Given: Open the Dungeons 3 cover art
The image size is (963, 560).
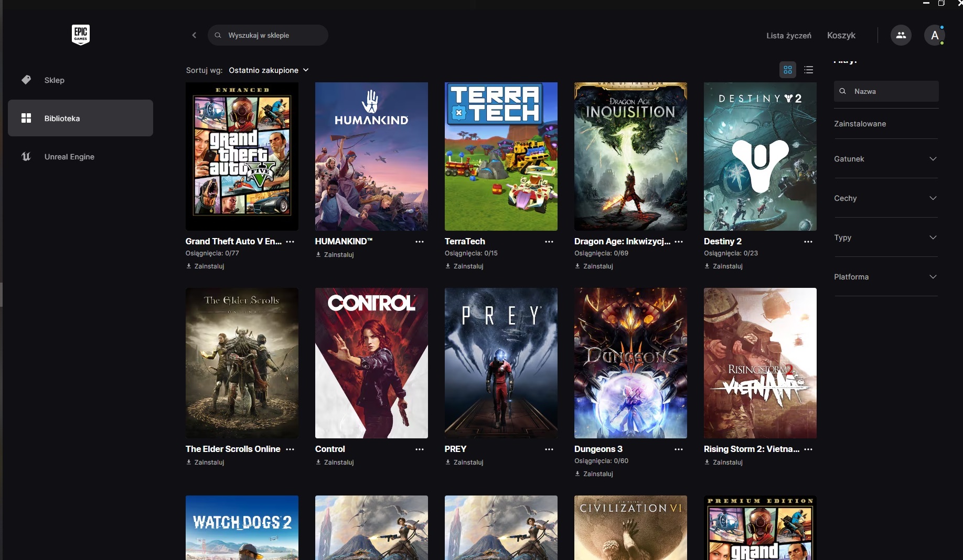Looking at the screenshot, I should [630, 363].
